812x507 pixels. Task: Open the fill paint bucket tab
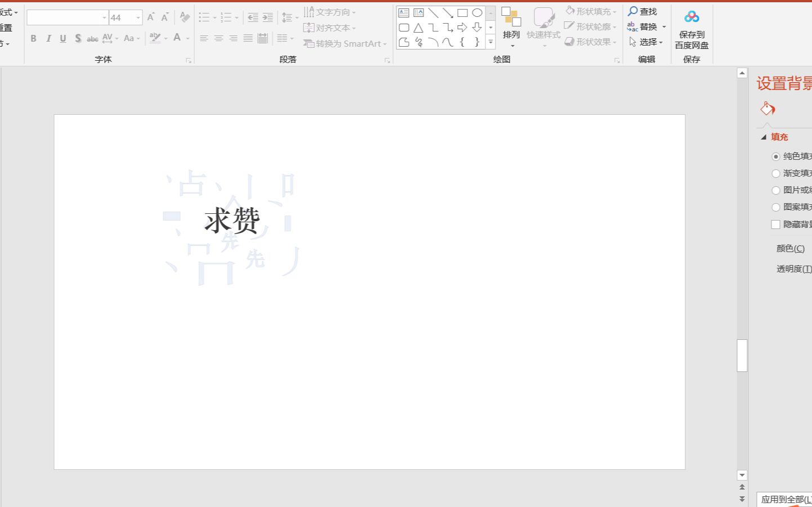tap(768, 108)
